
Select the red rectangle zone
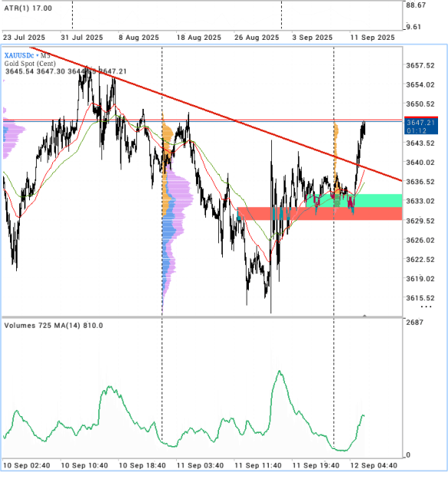pos(319,213)
